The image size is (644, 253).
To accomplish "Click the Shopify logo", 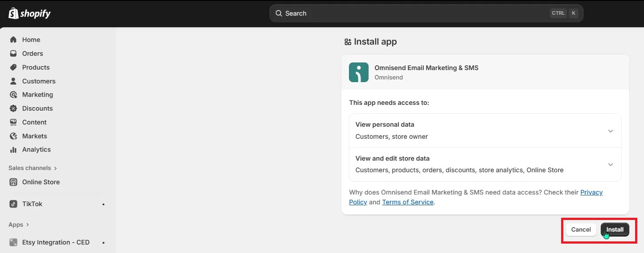I will coord(29,13).
